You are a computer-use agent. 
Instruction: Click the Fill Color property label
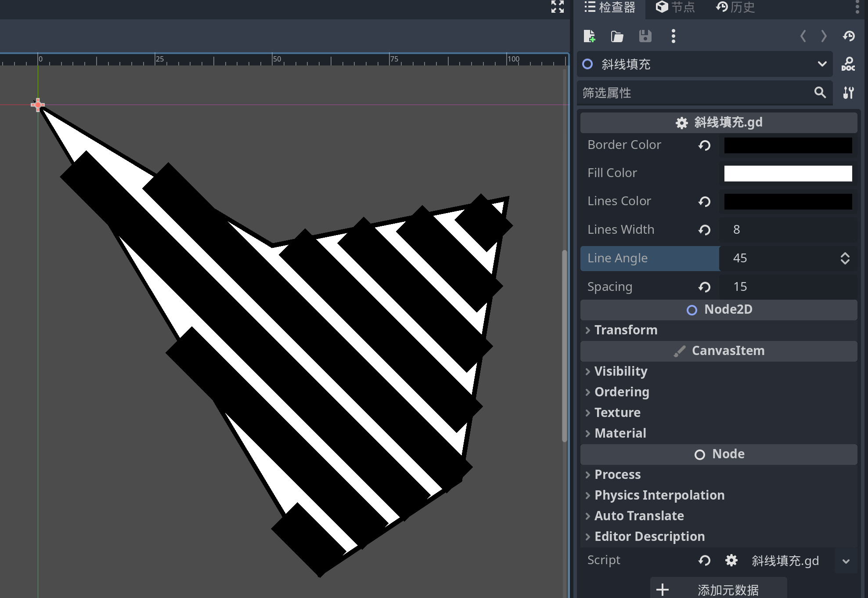point(612,173)
